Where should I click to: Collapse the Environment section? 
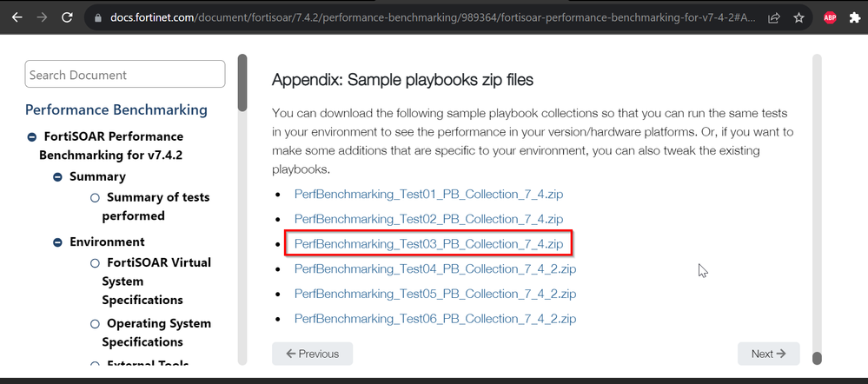[58, 242]
